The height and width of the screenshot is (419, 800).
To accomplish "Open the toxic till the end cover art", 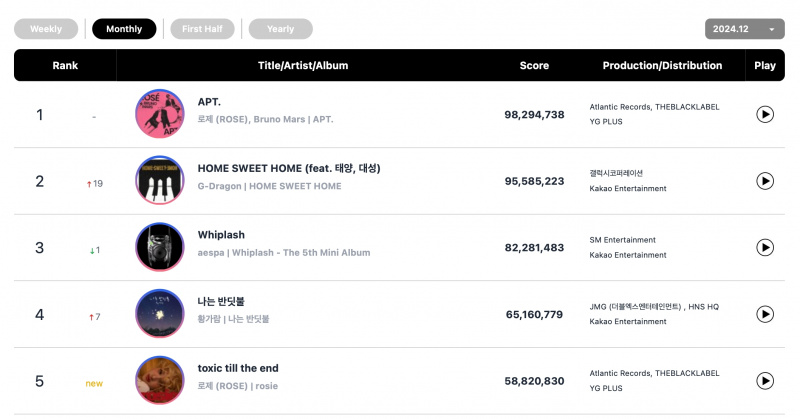I will tap(160, 381).
